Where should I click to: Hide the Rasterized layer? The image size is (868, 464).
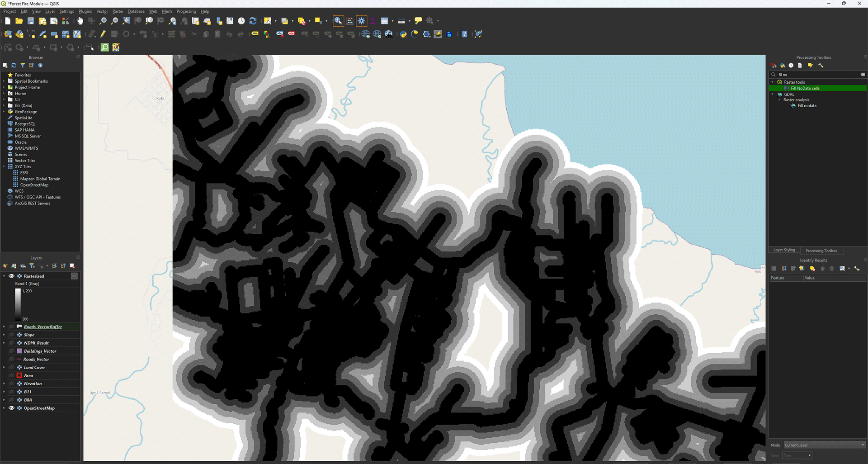pos(12,276)
